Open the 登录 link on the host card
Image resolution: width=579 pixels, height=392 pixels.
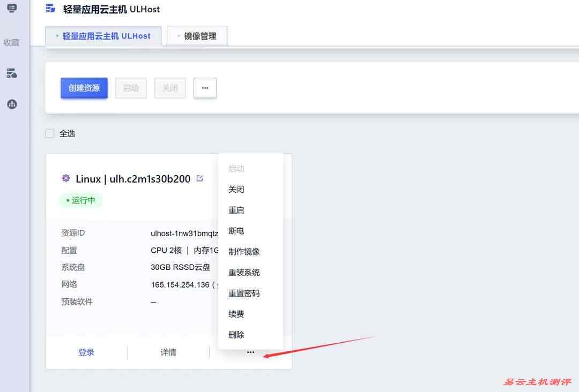tap(86, 352)
